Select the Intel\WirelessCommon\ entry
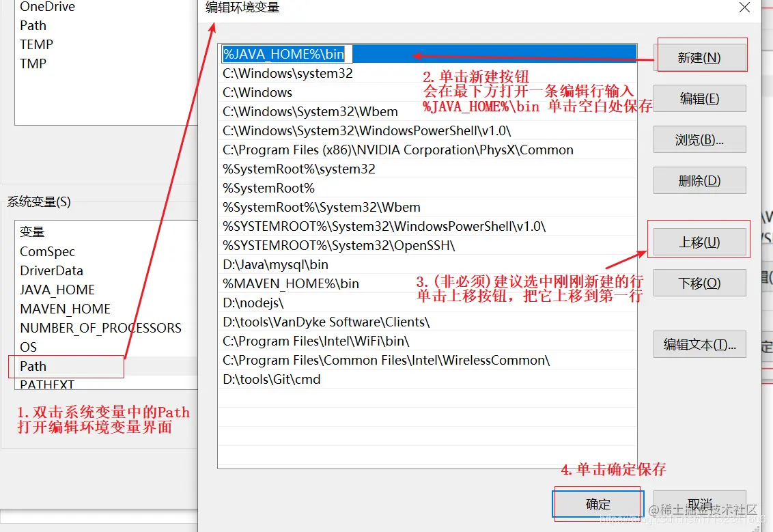 tap(427, 361)
